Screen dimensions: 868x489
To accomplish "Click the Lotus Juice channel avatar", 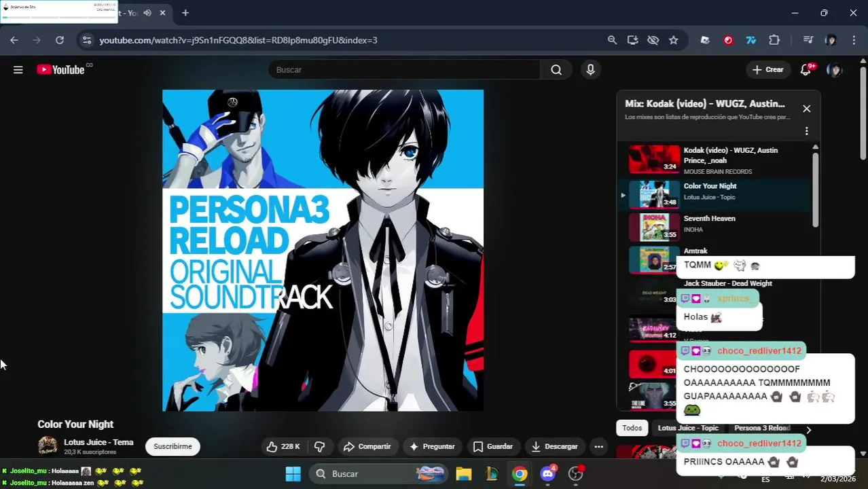I will [48, 446].
